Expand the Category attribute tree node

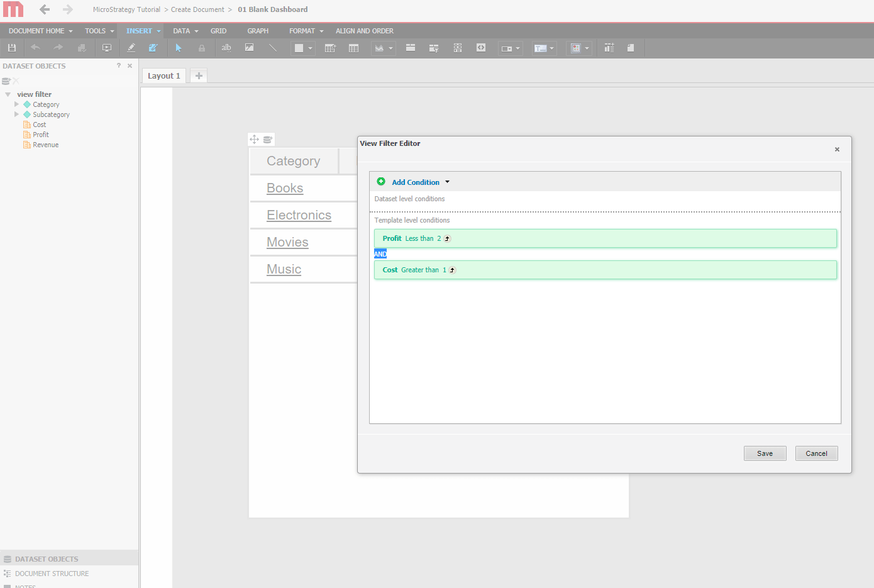click(17, 104)
